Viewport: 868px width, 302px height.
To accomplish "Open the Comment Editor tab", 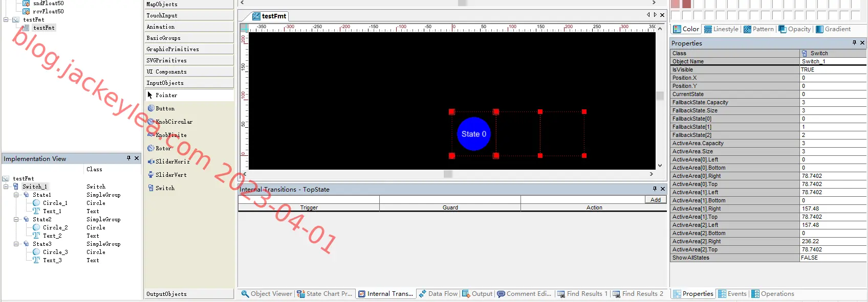I will click(525, 294).
